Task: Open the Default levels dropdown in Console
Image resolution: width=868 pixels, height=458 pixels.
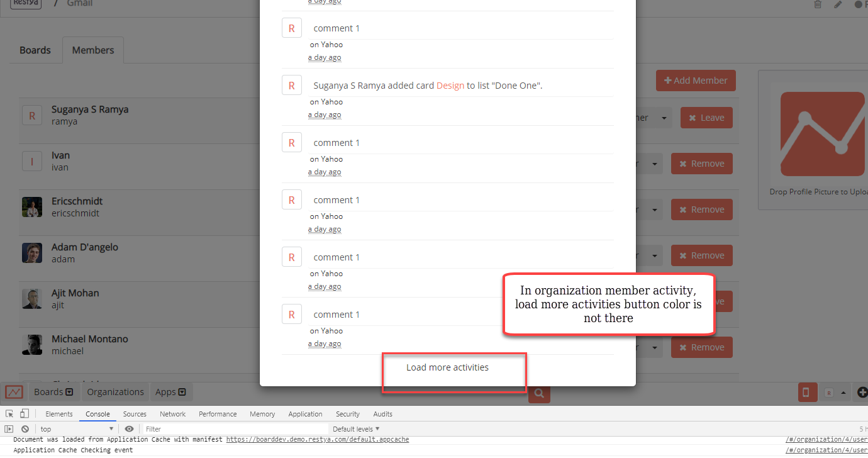Action: (x=355, y=428)
